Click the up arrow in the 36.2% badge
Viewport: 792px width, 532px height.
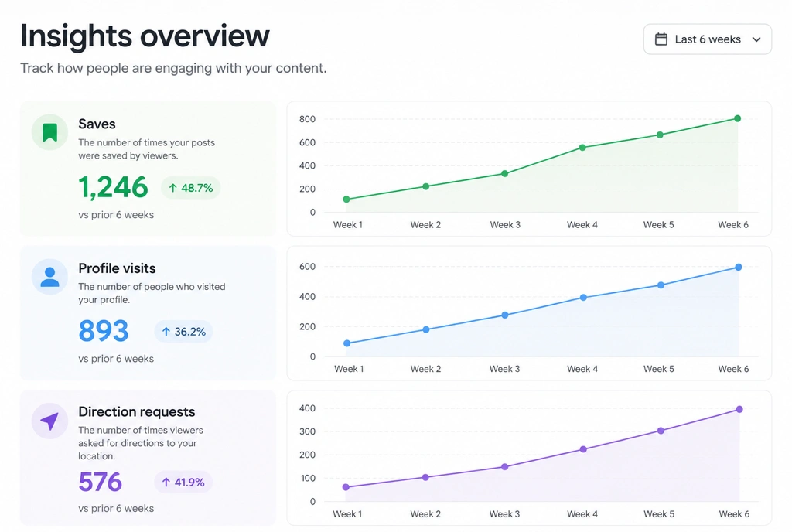point(166,332)
